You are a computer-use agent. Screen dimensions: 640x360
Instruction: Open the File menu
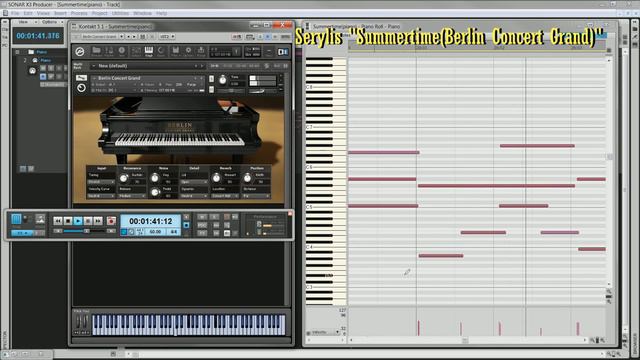pyautogui.click(x=15, y=13)
